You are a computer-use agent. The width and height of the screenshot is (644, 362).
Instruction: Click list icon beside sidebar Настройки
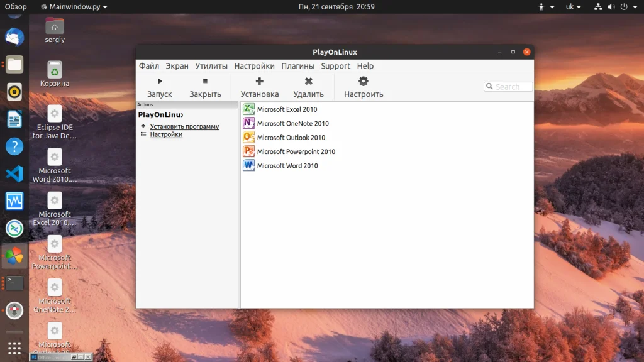pos(143,134)
